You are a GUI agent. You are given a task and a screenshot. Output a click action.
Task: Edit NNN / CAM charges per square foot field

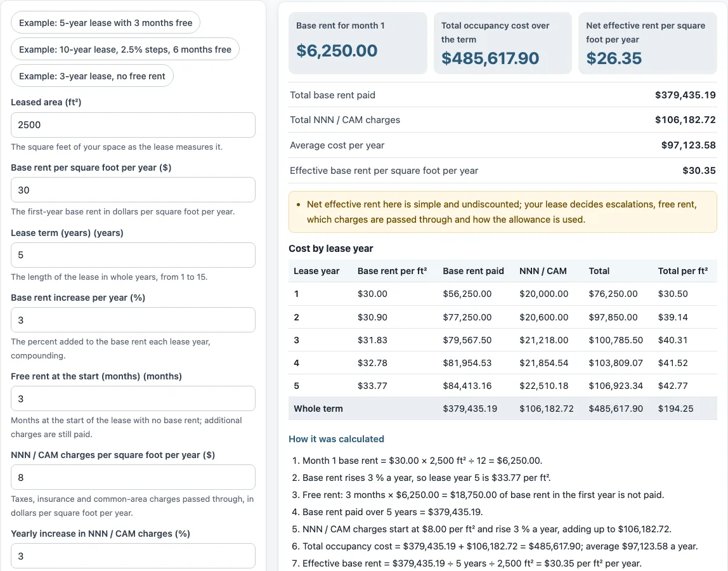[x=133, y=477]
